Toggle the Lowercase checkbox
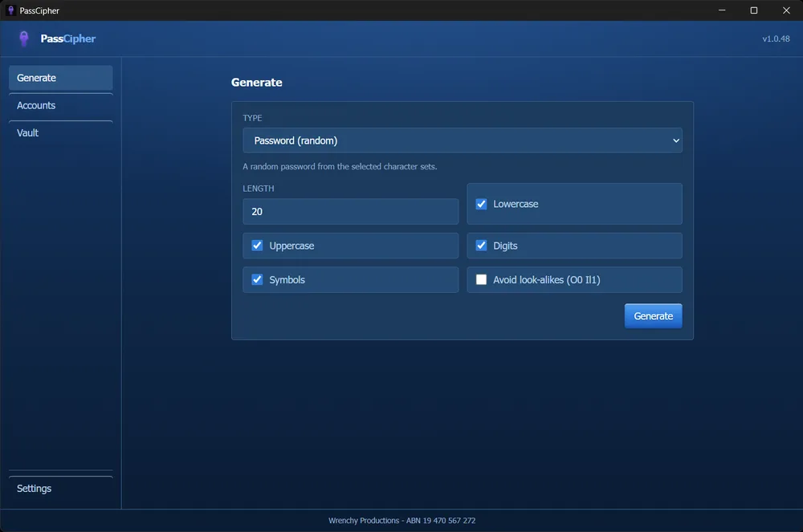Viewport: 803px width, 532px height. 481,204
